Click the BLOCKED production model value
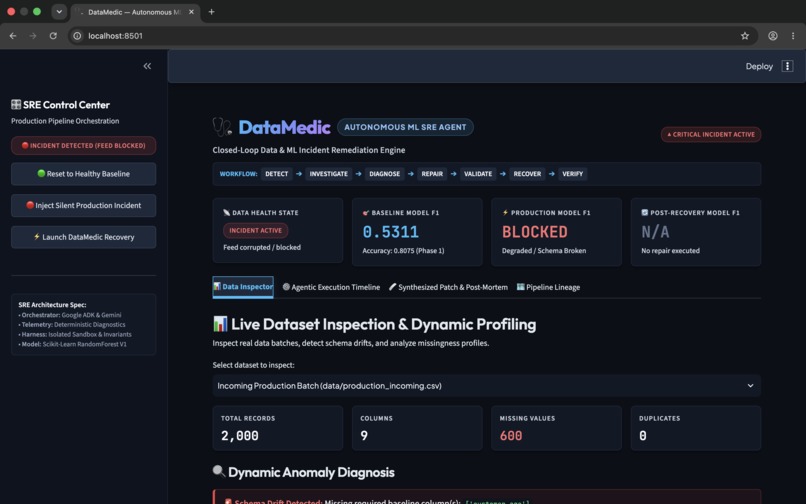The width and height of the screenshot is (806, 504). pyautogui.click(x=535, y=232)
